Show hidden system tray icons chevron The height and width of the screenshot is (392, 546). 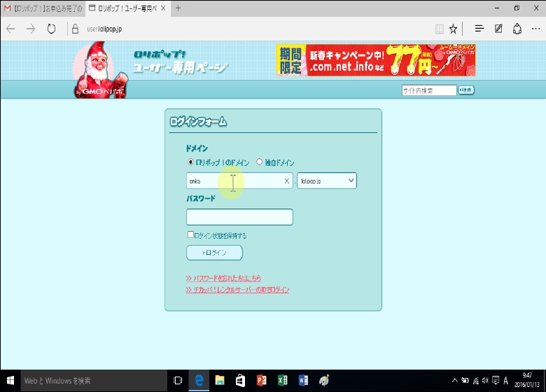click(x=455, y=381)
